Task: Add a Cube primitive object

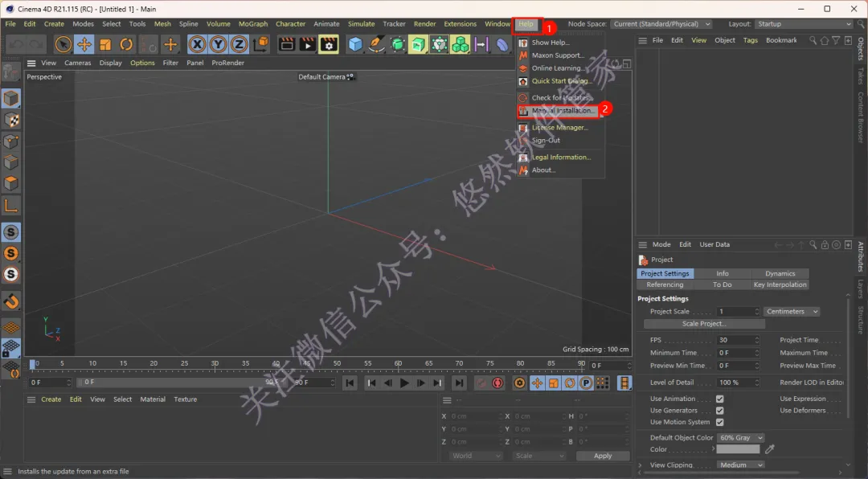Action: [355, 44]
